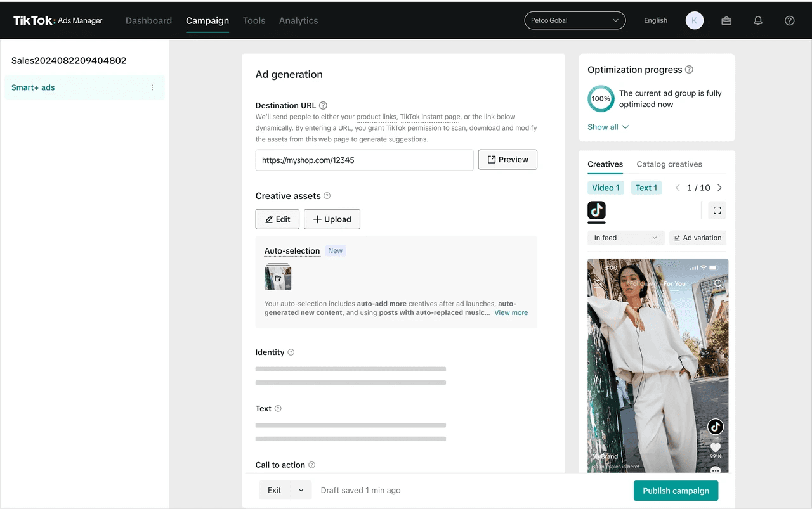Screen dimensions: 812x509
Task: Click the comment bubble icon on preview
Action: click(716, 470)
